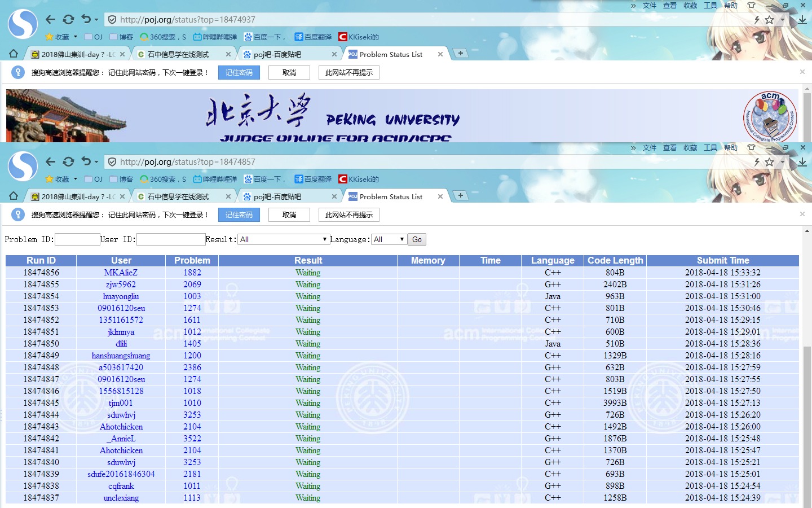Screen dimensions: 812x508
Task: Add a new tab in the lower window
Action: pos(461,195)
